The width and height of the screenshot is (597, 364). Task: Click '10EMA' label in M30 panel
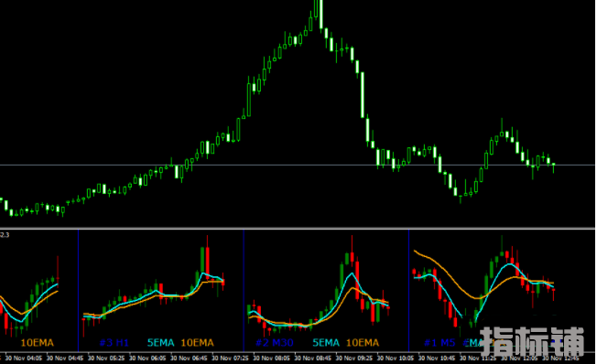363,343
